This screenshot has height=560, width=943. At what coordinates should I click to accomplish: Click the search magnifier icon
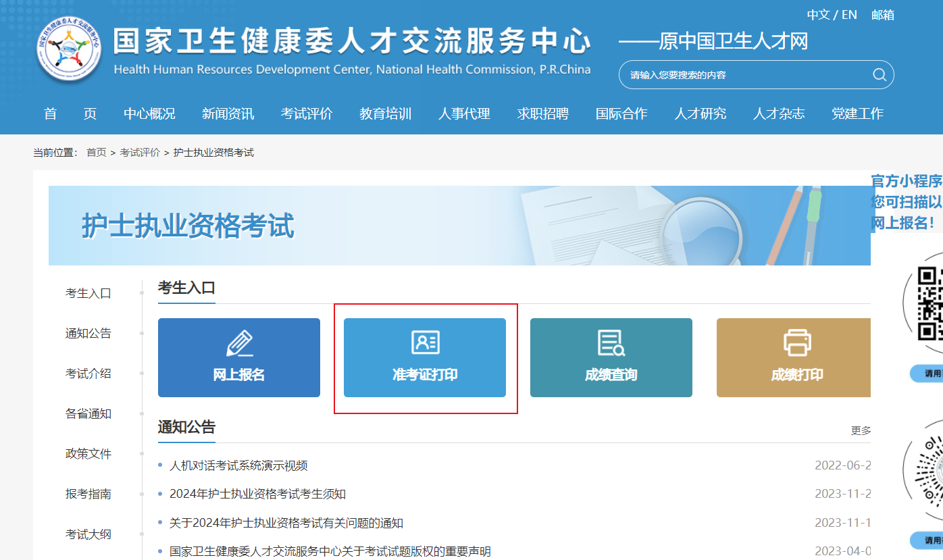pos(879,75)
